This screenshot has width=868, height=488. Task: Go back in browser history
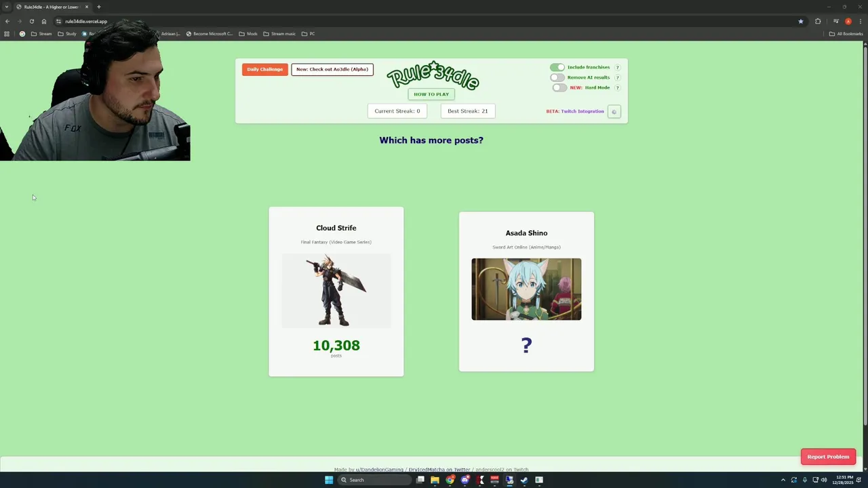7,21
